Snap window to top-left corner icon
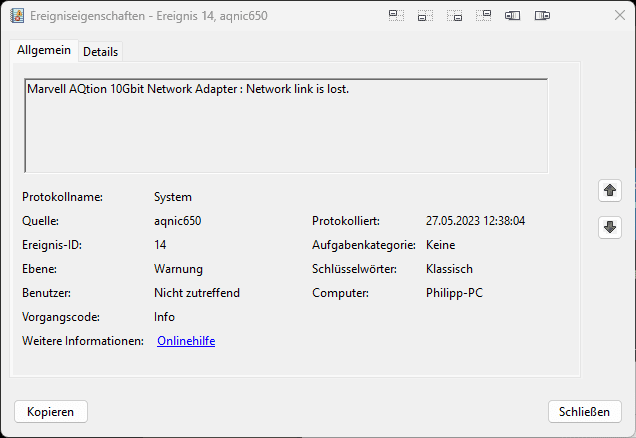The width and height of the screenshot is (636, 438). click(396, 16)
